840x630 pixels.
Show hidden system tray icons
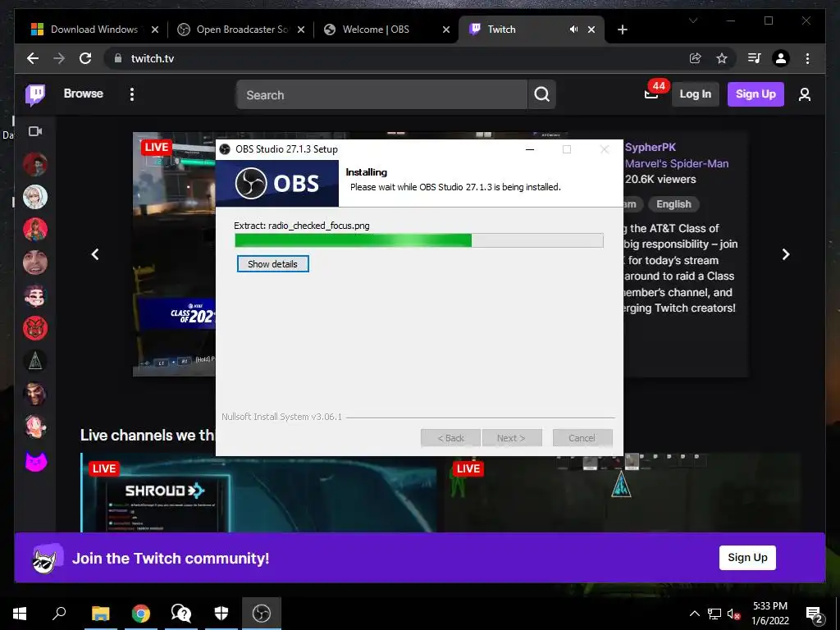click(x=694, y=614)
